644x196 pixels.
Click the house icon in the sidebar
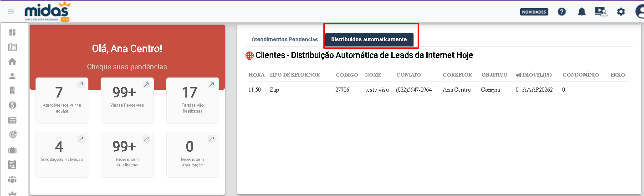[12, 62]
